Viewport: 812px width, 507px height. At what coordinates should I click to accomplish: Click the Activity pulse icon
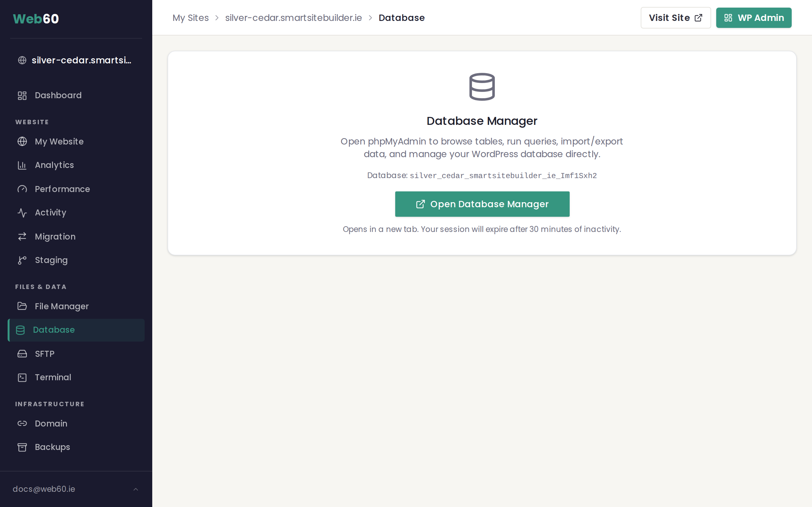[22, 213]
